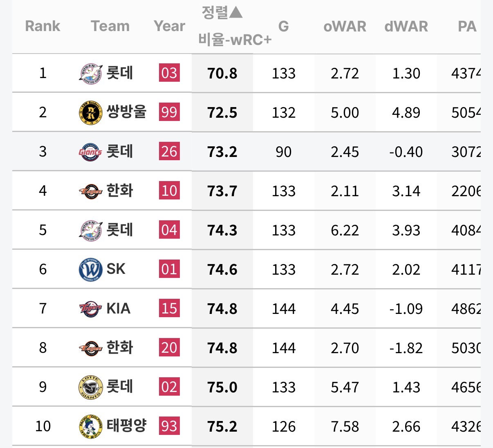Click the rank 3 Lotte Giants logo
Image resolution: width=493 pixels, height=448 pixels.
pos(90,152)
